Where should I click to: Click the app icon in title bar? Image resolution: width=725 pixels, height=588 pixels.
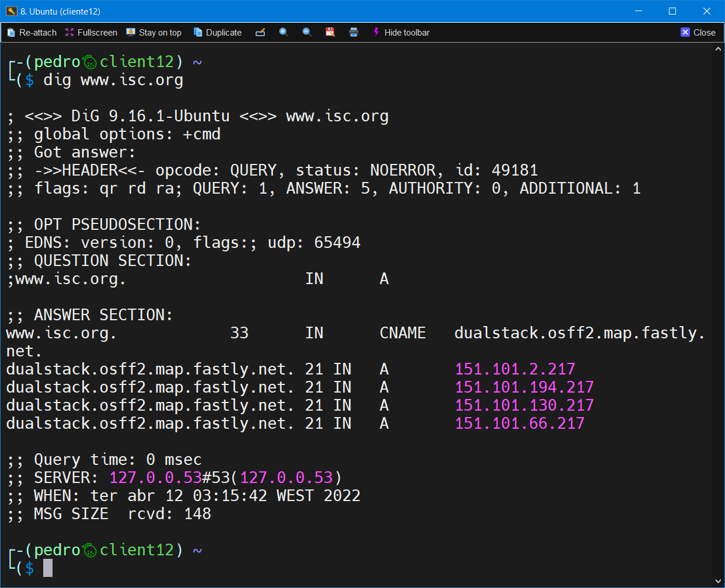click(11, 11)
